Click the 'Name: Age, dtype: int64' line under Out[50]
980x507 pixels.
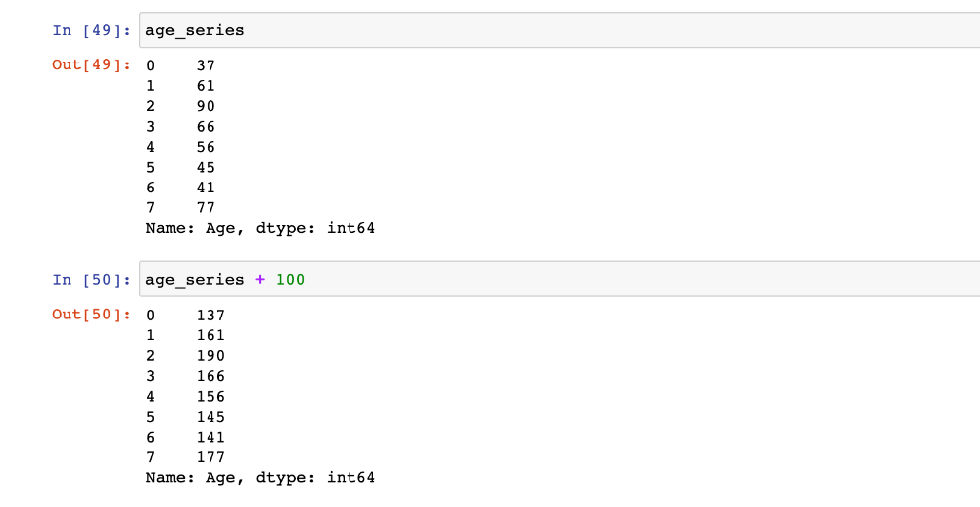(260, 478)
